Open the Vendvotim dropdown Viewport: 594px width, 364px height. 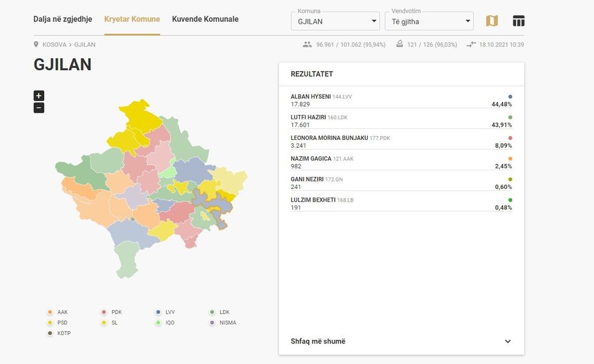pos(429,21)
